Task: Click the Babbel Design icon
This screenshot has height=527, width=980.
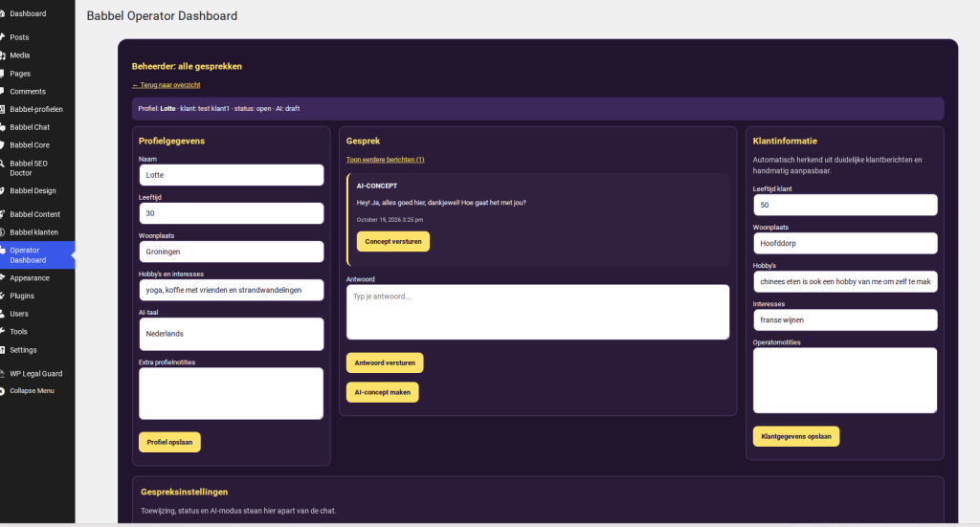Action: [x=3, y=190]
